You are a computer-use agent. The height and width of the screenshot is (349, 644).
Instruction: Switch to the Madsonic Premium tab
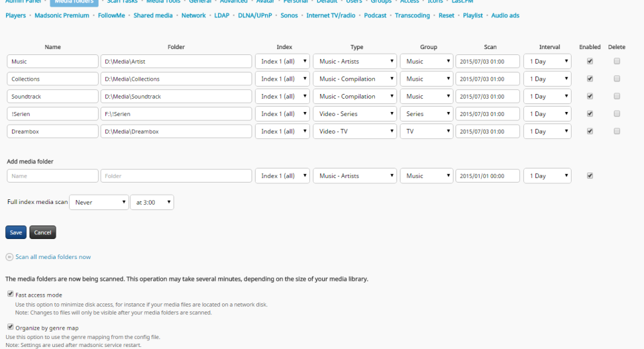coord(61,15)
